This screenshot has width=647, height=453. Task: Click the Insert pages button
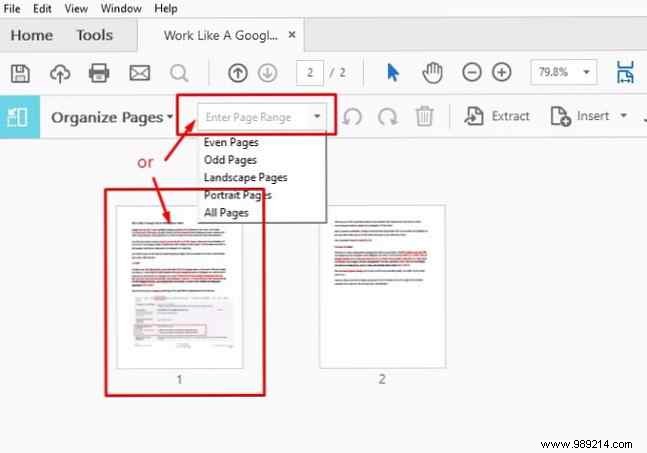(x=581, y=116)
